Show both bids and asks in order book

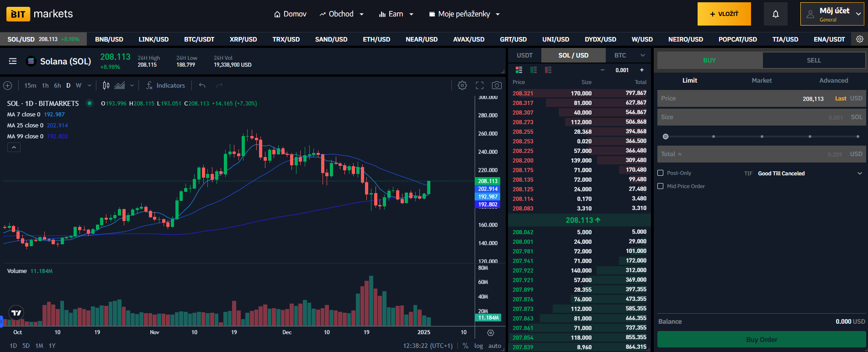(x=519, y=70)
